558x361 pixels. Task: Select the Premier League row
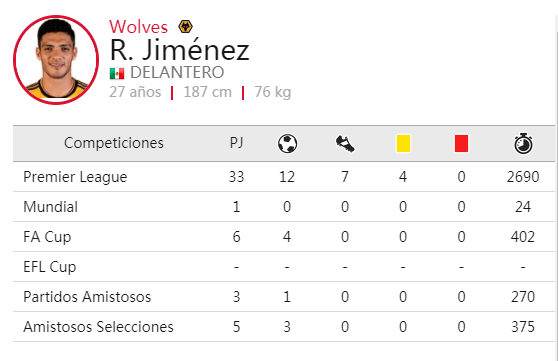tap(284, 177)
